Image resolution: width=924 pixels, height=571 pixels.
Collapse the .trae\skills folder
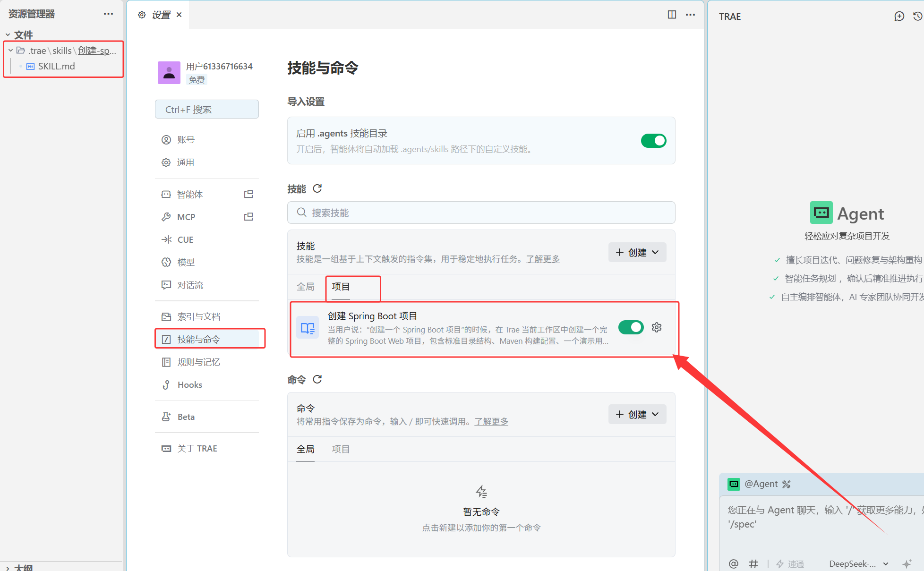point(10,51)
